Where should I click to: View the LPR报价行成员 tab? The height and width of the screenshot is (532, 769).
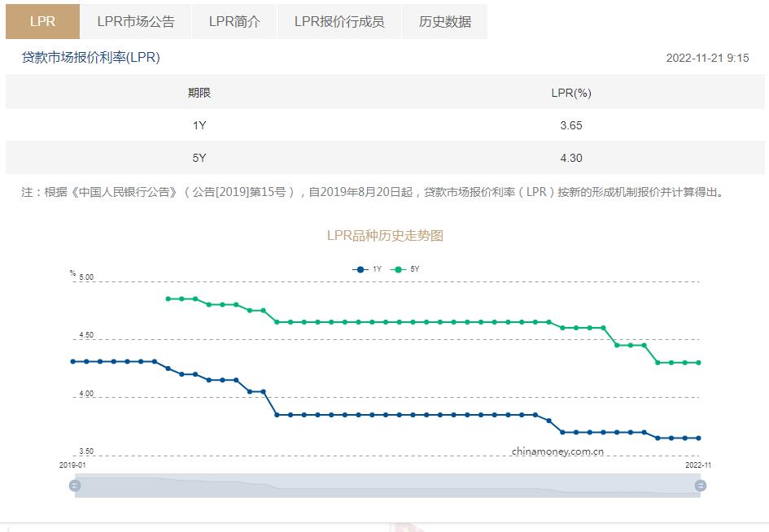pos(339,22)
